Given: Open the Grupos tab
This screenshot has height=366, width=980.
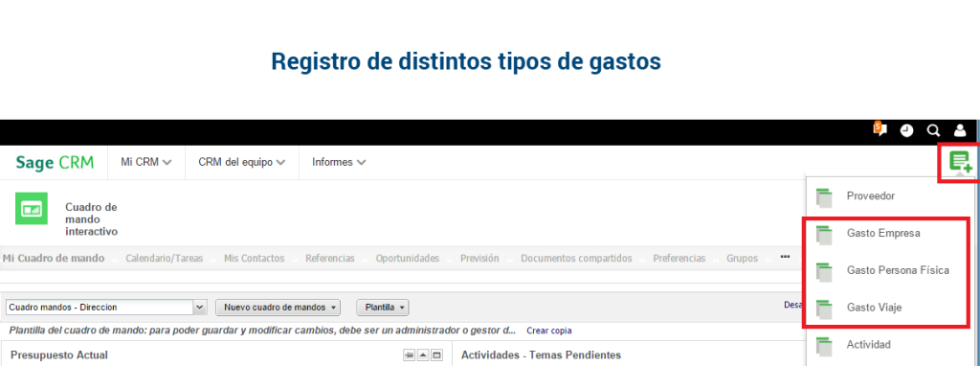Looking at the screenshot, I should coord(742,258).
